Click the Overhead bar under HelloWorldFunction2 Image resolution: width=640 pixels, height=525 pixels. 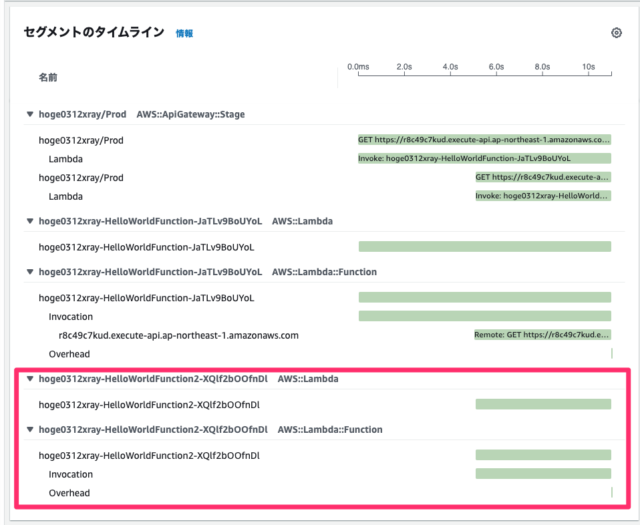click(612, 492)
